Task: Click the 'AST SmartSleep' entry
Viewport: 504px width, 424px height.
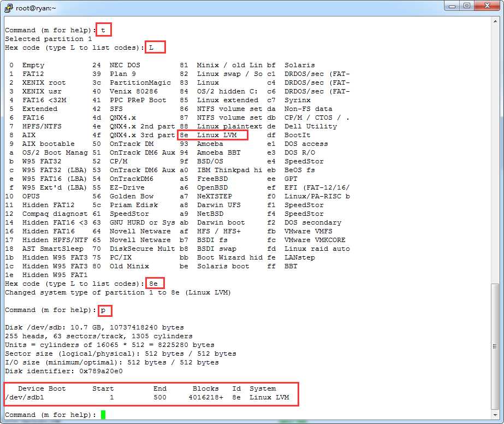Action: tap(53, 249)
